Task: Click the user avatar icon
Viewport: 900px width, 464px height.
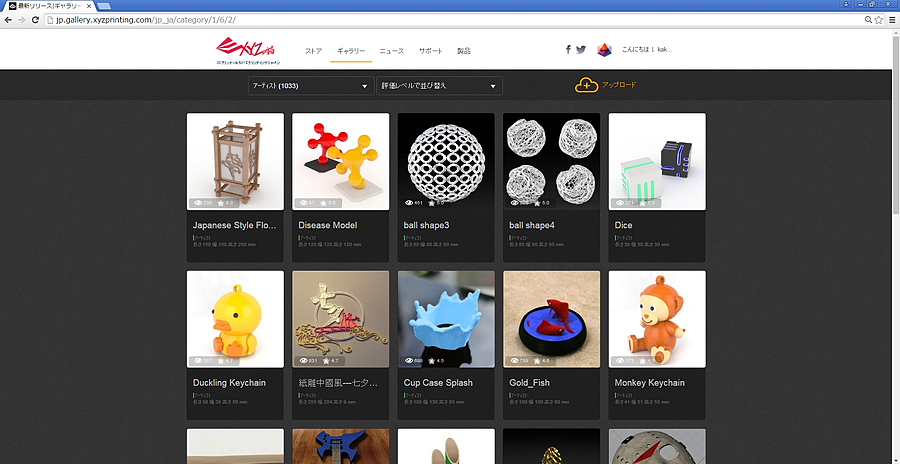Action: click(x=604, y=49)
